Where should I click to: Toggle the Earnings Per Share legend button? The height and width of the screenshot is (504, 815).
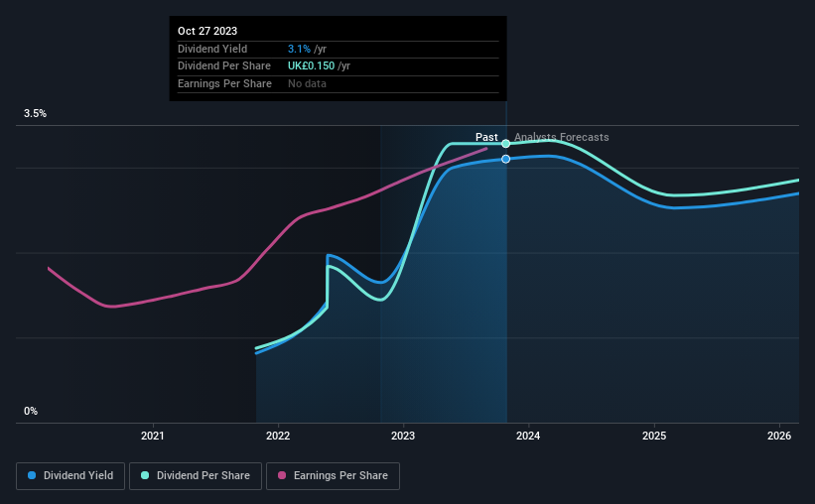tap(333, 476)
